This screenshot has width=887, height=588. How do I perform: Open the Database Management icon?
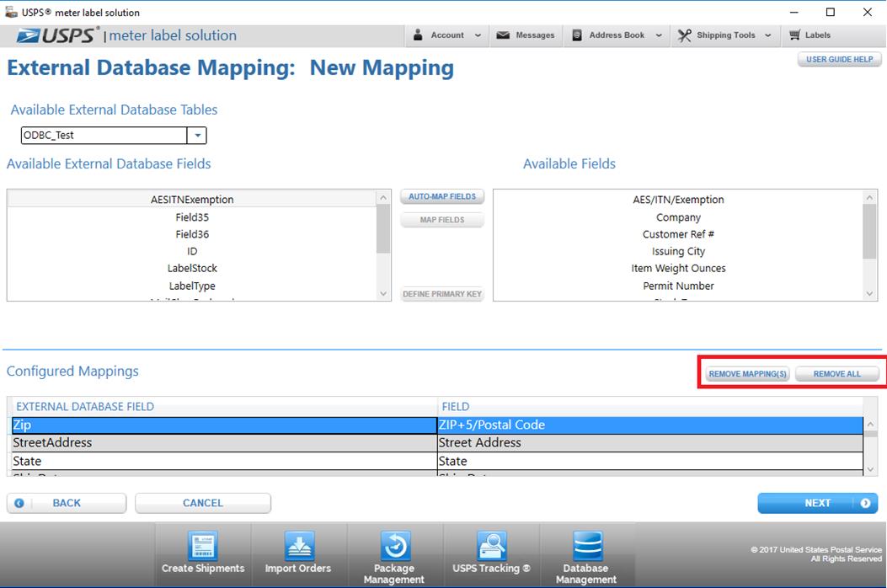[587, 546]
